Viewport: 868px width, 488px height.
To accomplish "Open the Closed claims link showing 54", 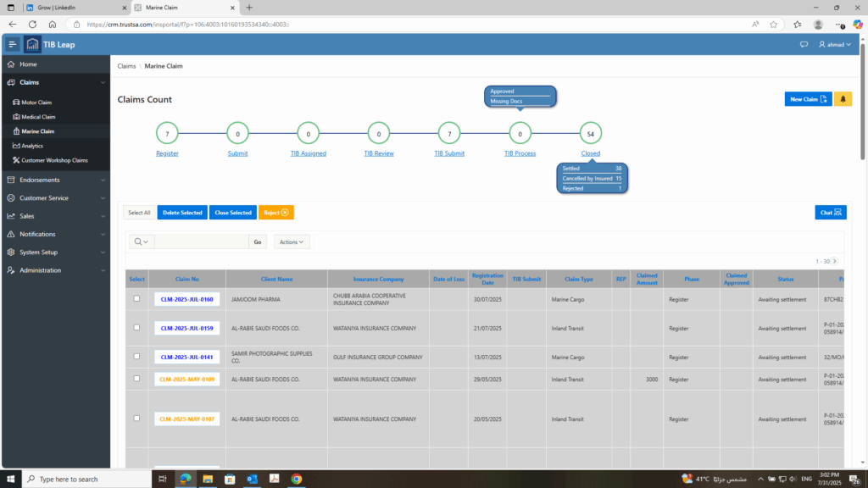I will pos(590,153).
